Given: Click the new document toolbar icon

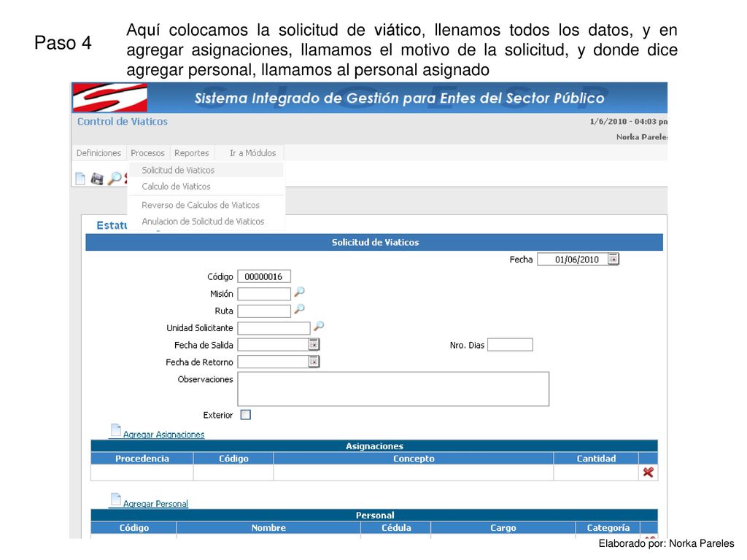Looking at the screenshot, I should [80, 179].
